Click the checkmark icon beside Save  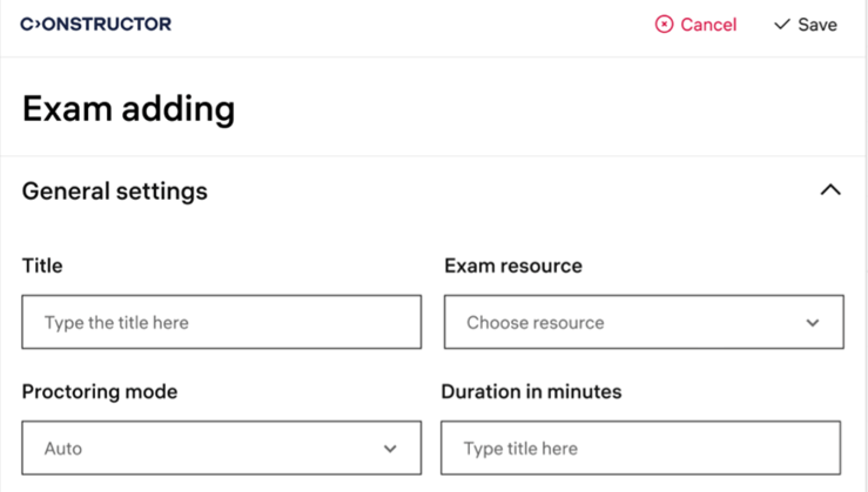pyautogui.click(x=782, y=24)
